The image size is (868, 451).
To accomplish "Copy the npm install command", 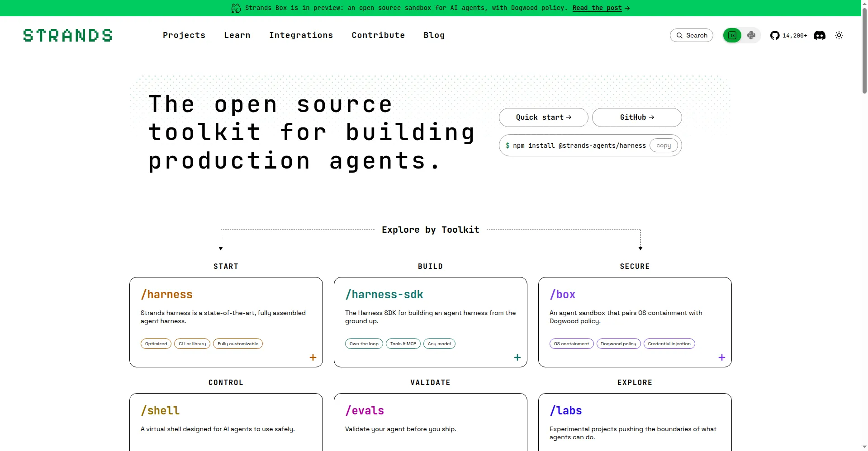I will 664,146.
